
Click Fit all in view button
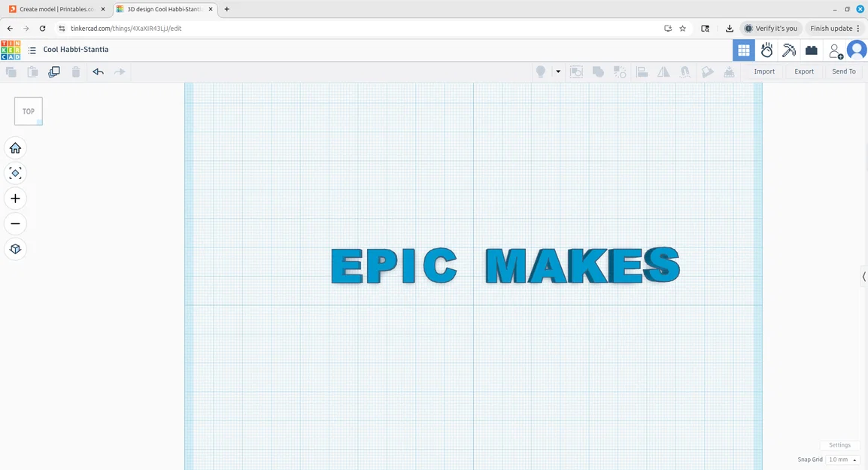pos(16,173)
